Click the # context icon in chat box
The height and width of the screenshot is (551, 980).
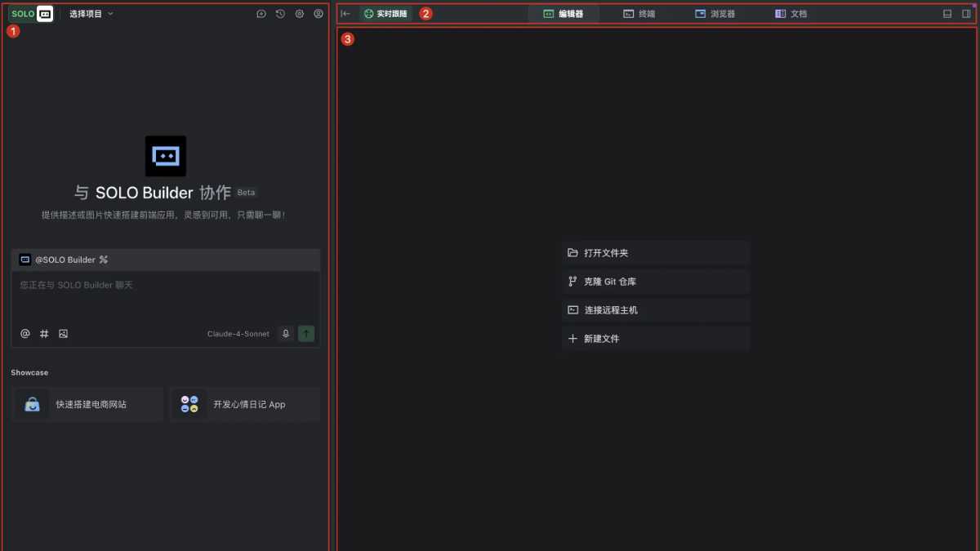tap(44, 334)
